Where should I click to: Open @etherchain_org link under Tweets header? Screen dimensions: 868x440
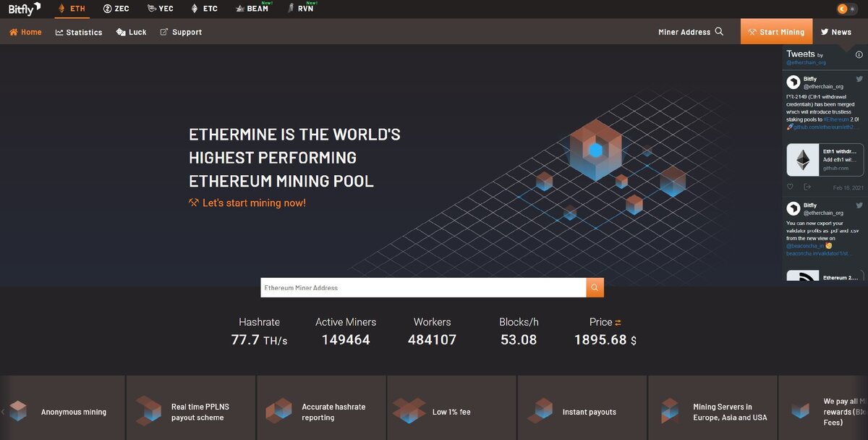pyautogui.click(x=806, y=63)
